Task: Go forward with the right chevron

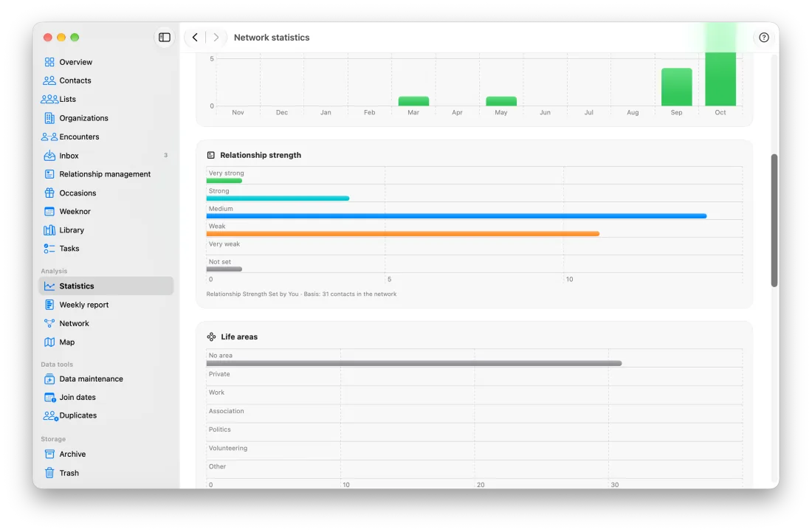Action: 216,37
